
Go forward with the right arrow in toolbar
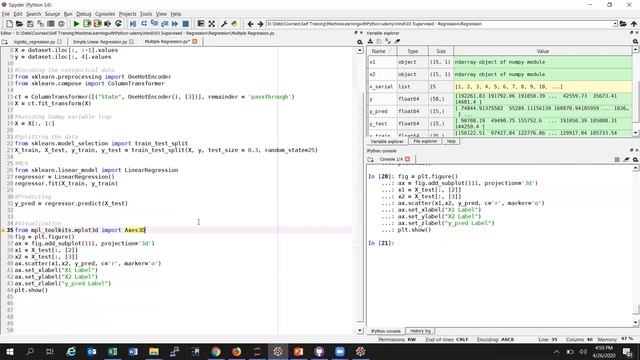(x=260, y=24)
